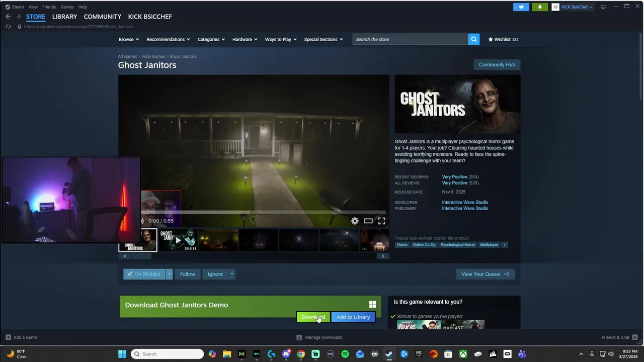Open Xbox app from the taskbar
This screenshot has height=362, width=644.
[463, 354]
